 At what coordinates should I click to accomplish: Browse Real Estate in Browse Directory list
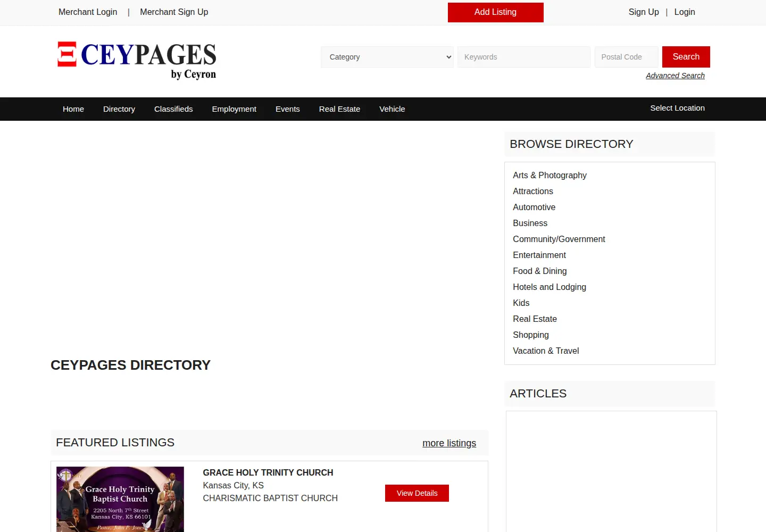[x=535, y=319]
